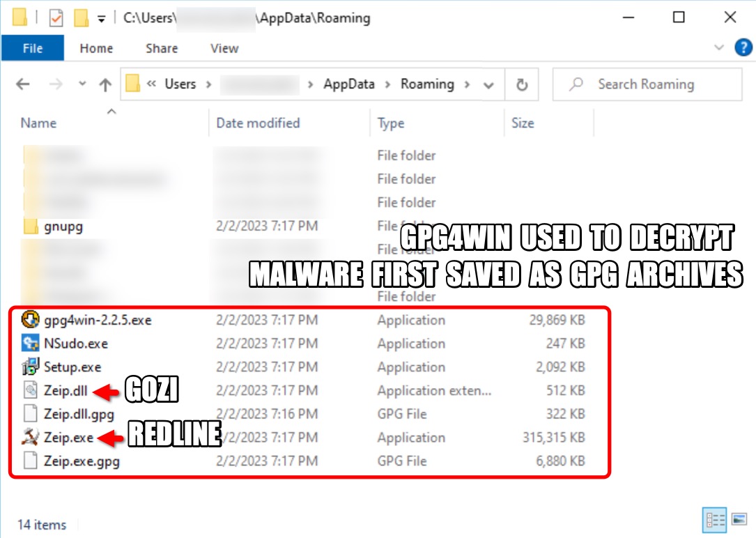Image resolution: width=756 pixels, height=538 pixels.
Task: Click the Forward navigation arrow
Action: 56,84
